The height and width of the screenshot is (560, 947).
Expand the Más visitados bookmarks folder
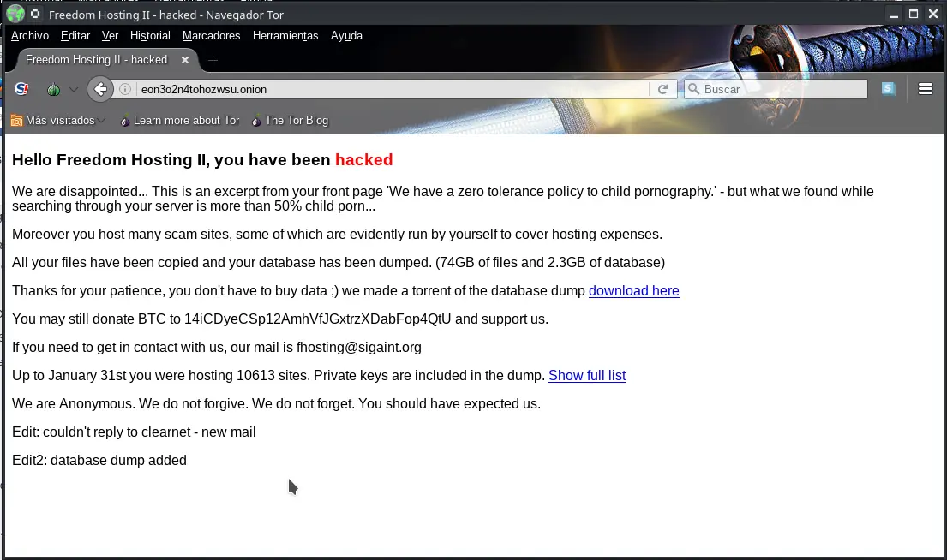coord(58,120)
